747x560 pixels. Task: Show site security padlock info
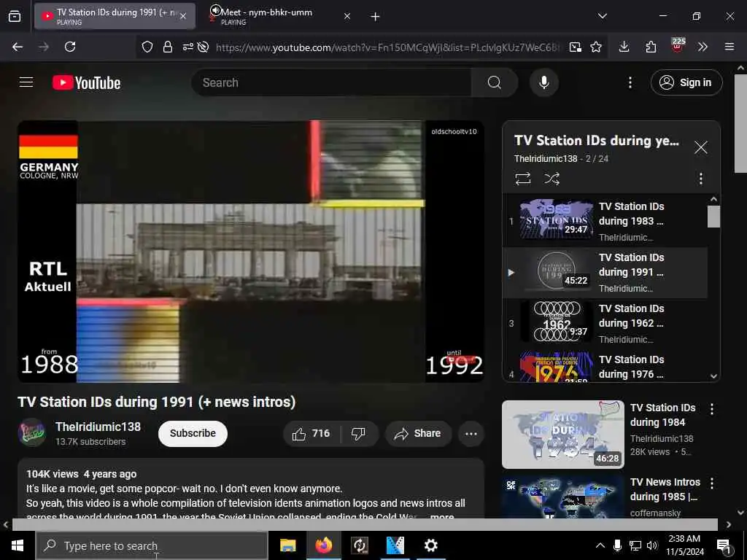click(168, 47)
